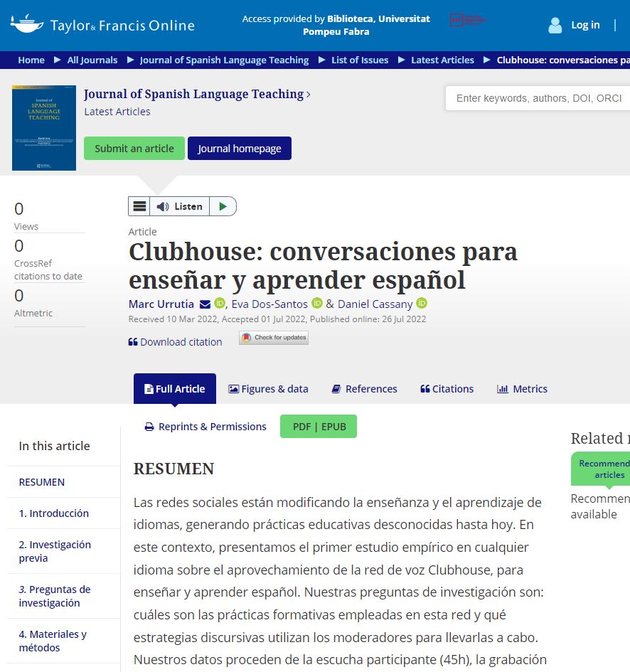The height and width of the screenshot is (672, 630).
Task: Click the Check for updates badge
Action: point(274,338)
